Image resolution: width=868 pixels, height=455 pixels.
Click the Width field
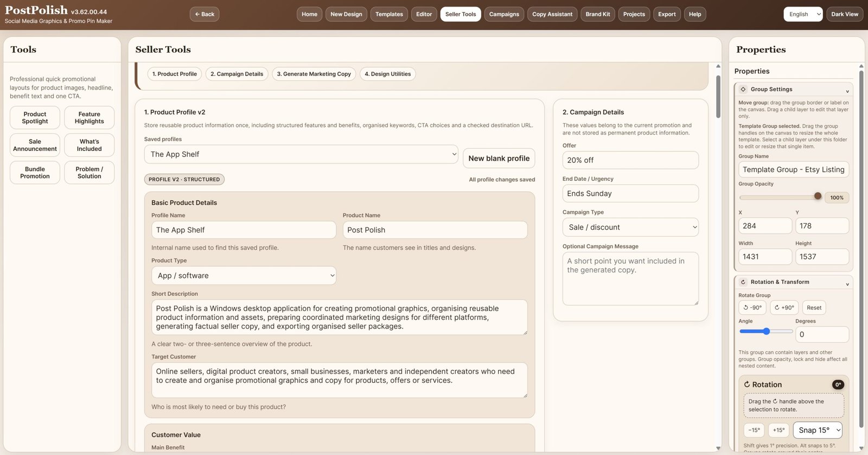click(x=765, y=257)
